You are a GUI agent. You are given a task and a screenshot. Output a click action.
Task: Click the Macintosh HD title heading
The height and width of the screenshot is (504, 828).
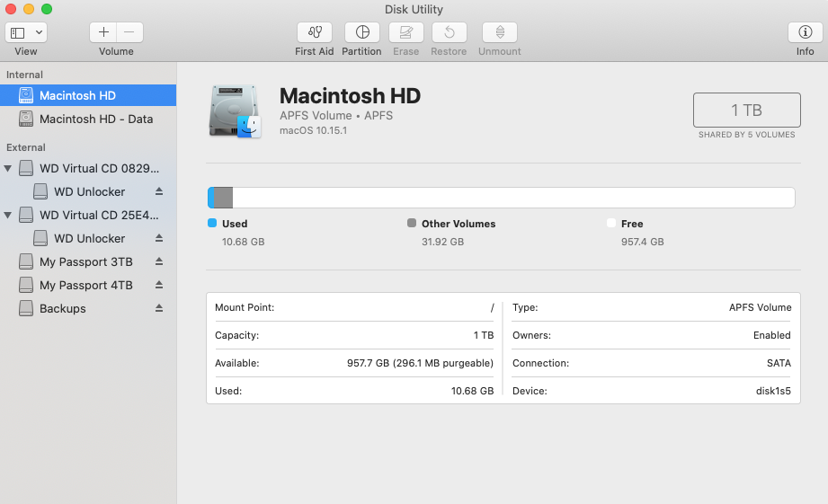(350, 96)
